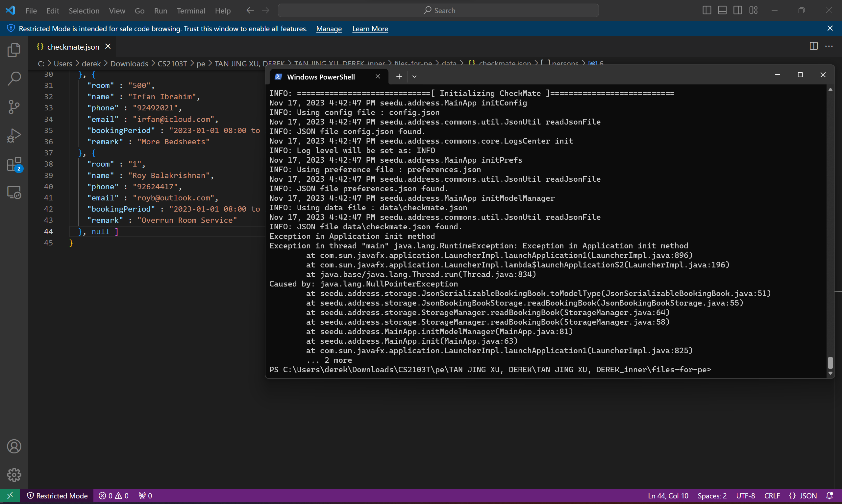
Task: Click the Manage link in trust banner
Action: (x=329, y=29)
